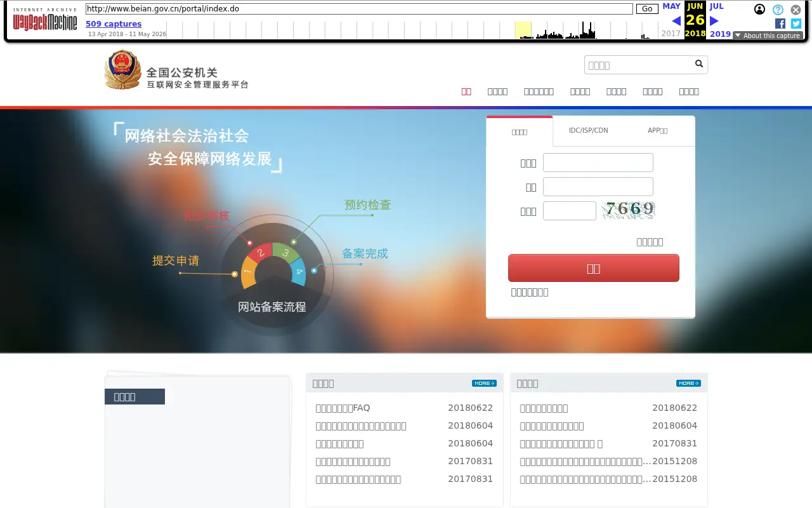Click the magnifier icon in the site search
Image resolution: width=812 pixels, height=508 pixels.
(x=699, y=63)
